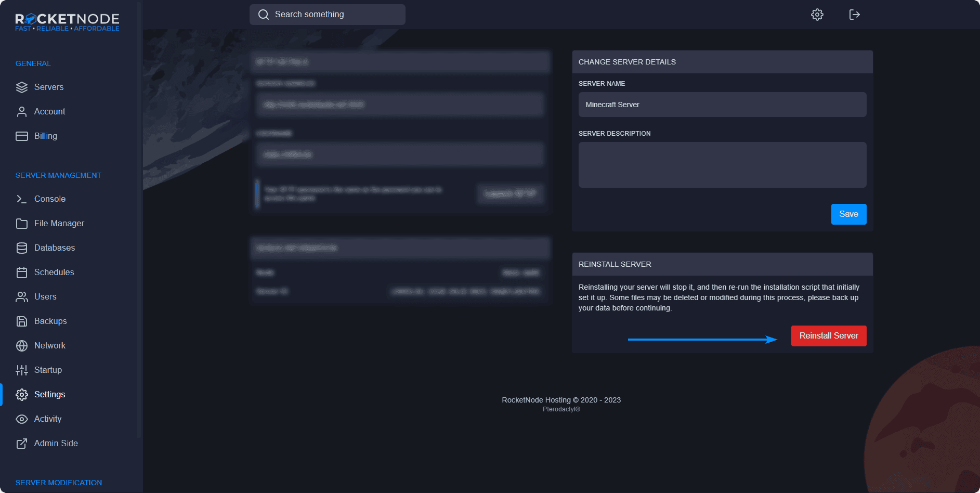Viewport: 980px width, 493px height.
Task: Click the top-right gear settings icon
Action: click(x=817, y=15)
